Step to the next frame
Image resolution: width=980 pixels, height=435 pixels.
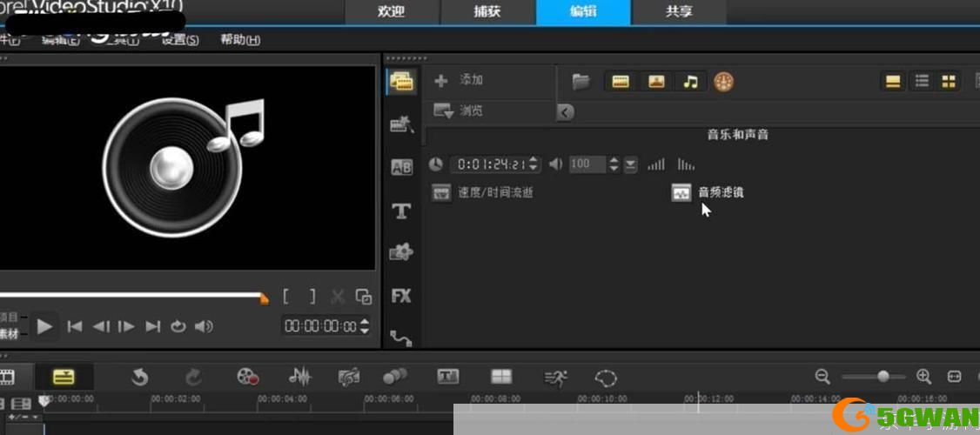pyautogui.click(x=126, y=326)
